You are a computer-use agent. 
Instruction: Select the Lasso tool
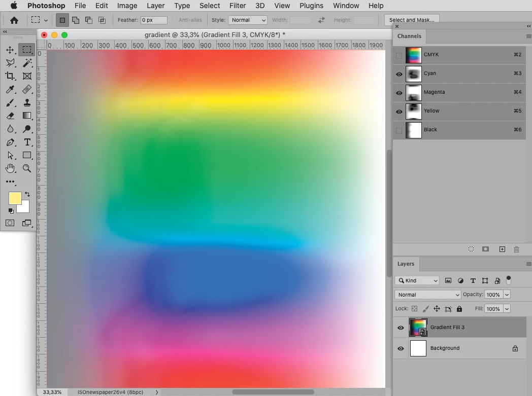point(10,63)
